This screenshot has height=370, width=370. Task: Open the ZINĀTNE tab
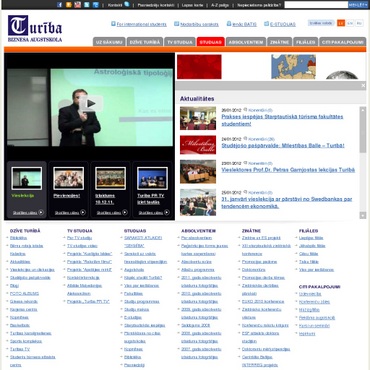click(280, 42)
